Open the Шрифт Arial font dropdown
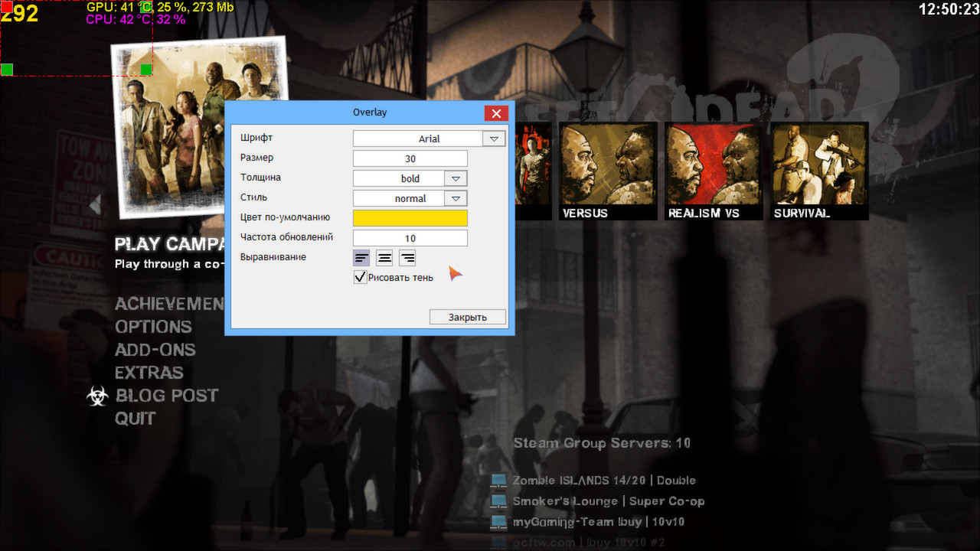 [494, 139]
